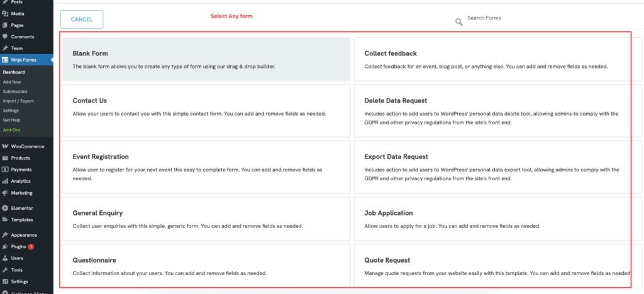Open Add New under Ninja Forms

(12, 82)
